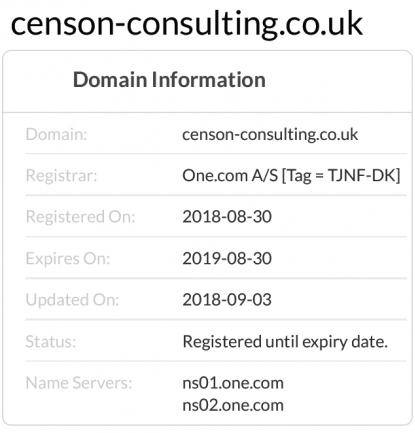
Task: Click the Status: label
Action: pos(51,342)
